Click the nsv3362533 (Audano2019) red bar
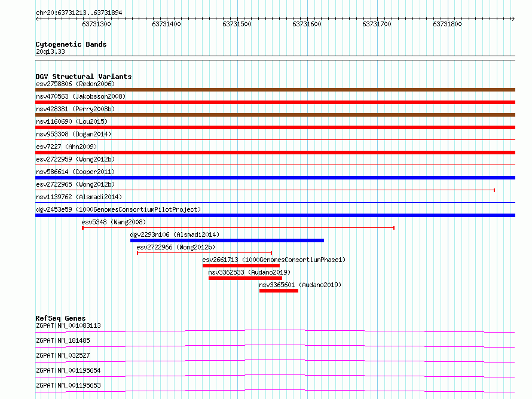The height and width of the screenshot is (399, 532). coord(245,278)
